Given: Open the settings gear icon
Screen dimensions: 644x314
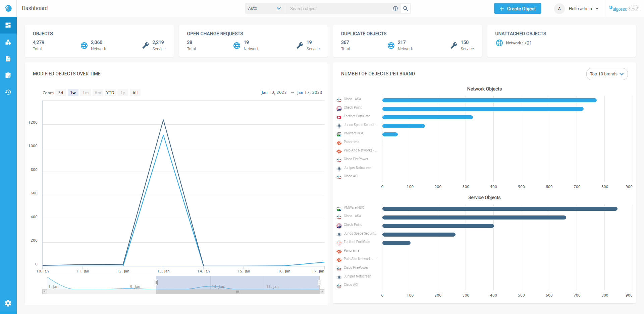Looking at the screenshot, I should point(8,303).
